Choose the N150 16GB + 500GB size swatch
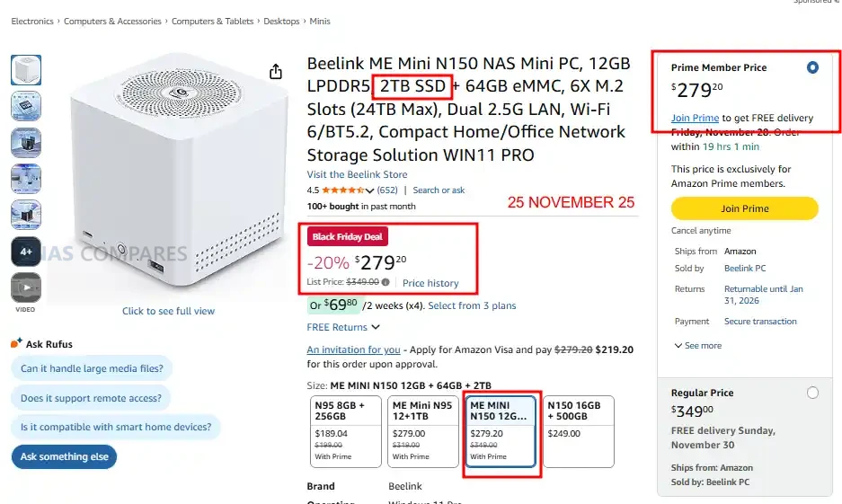 (578, 431)
